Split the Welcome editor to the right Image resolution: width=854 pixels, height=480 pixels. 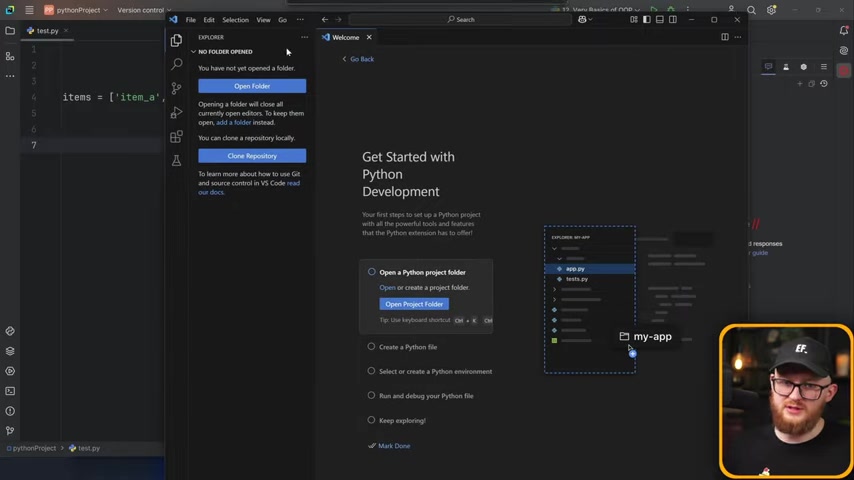(725, 37)
